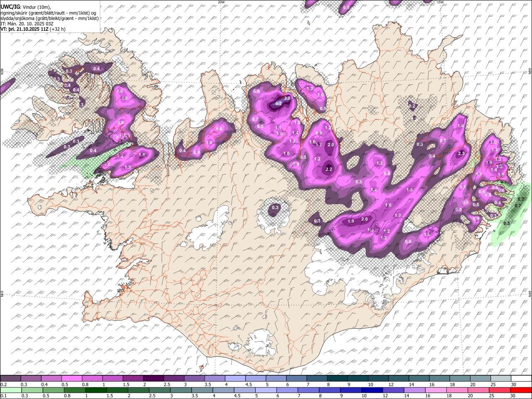
Task: Select the red 30 rain legend swatch
Action: (521, 390)
